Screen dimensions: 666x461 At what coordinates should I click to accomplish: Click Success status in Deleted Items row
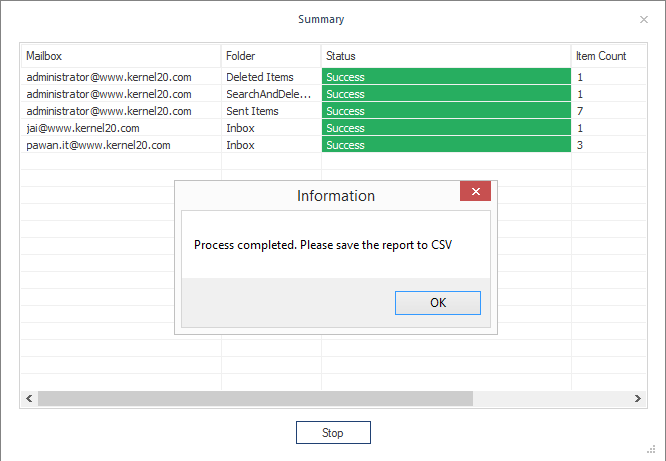446,76
